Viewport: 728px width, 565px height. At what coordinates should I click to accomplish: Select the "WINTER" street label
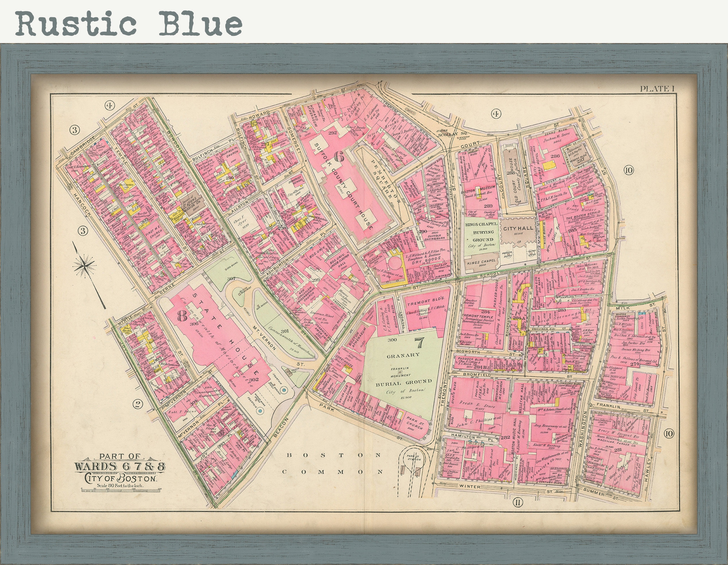tap(470, 487)
